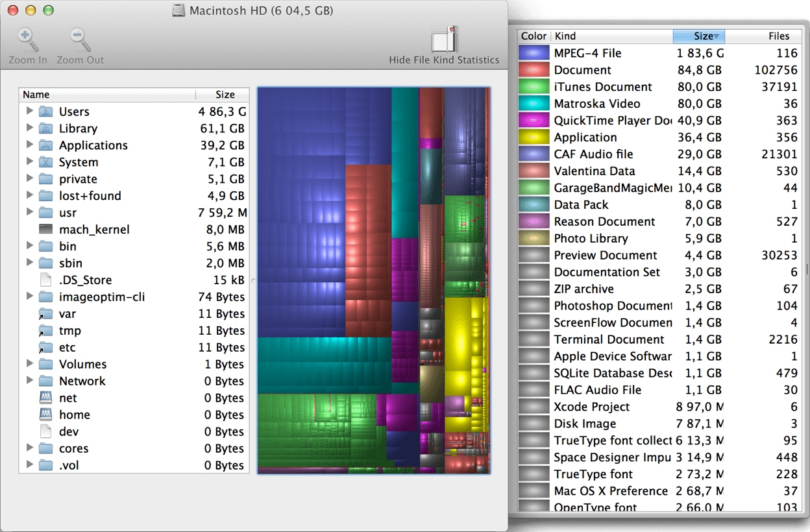Select the ZIP archive kind row
This screenshot has width=810, height=532.
659,289
